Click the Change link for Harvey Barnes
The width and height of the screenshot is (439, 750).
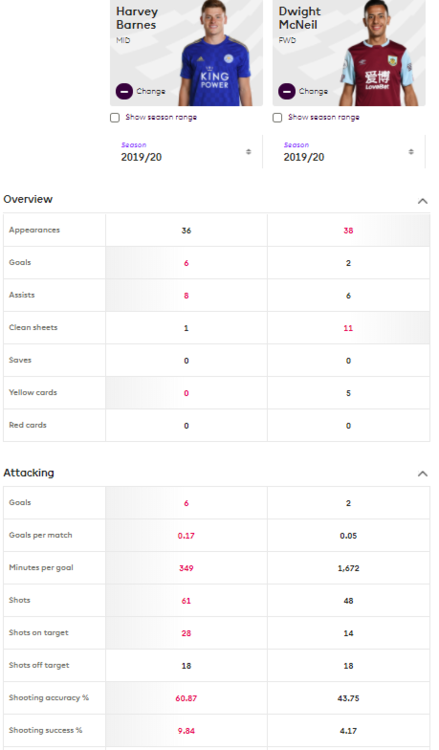tap(151, 91)
